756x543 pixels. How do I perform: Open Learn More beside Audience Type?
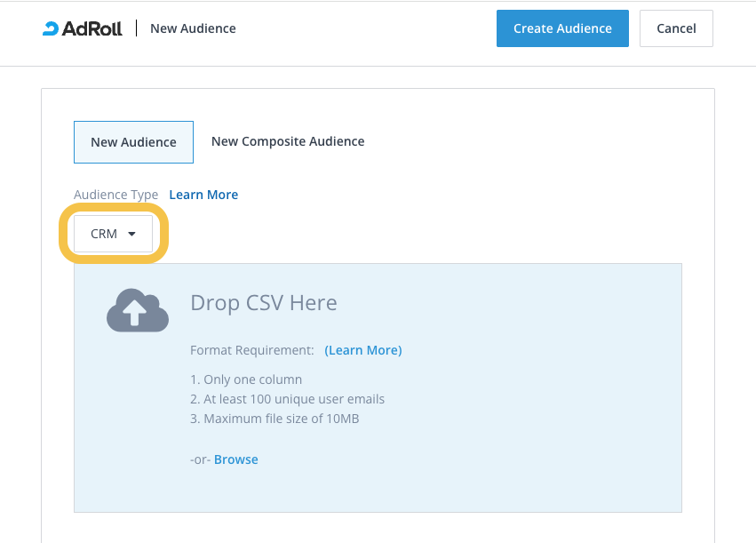point(203,195)
